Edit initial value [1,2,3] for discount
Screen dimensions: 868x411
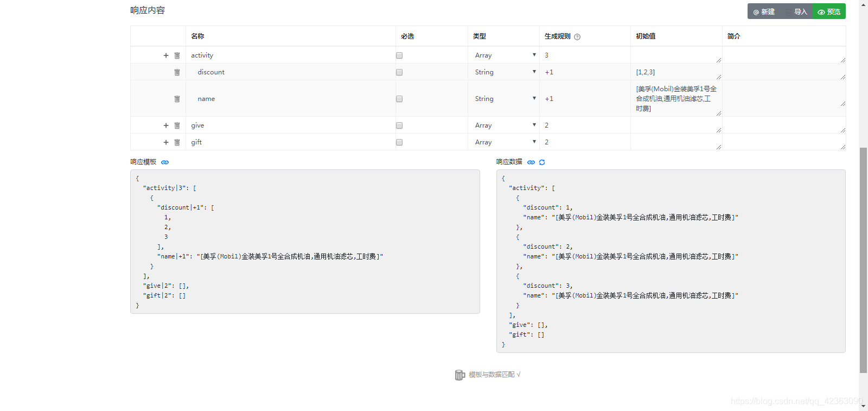676,72
